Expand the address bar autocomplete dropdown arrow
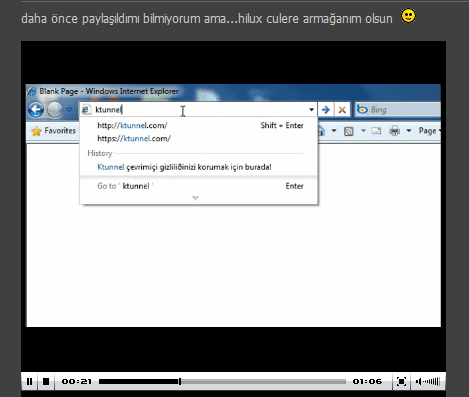Viewport: 469px width, 397px height. click(x=311, y=110)
